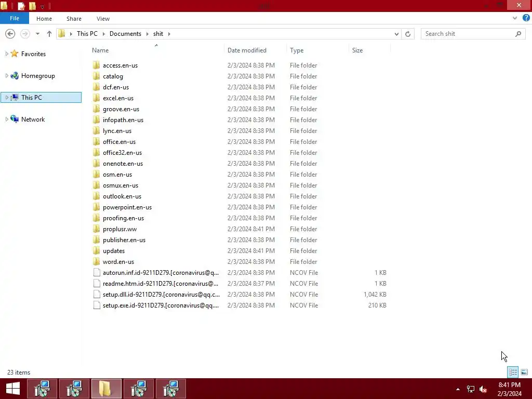Click the Up one level arrow
This screenshot has width=532, height=399.
click(49, 34)
